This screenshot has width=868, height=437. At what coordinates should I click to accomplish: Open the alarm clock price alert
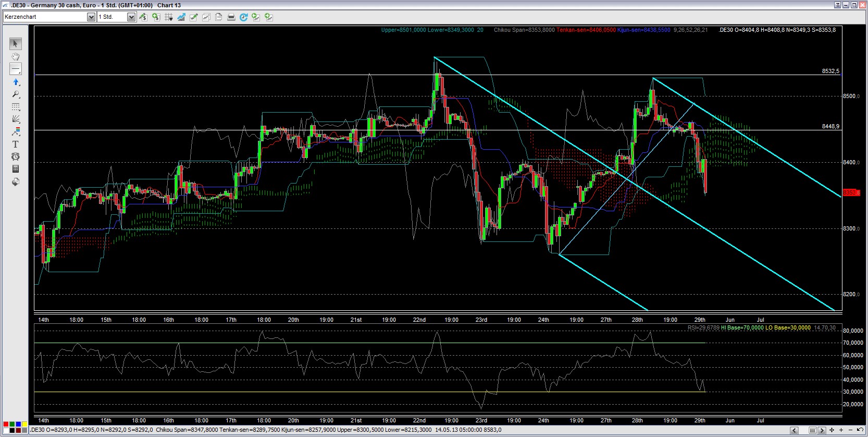tap(16, 156)
